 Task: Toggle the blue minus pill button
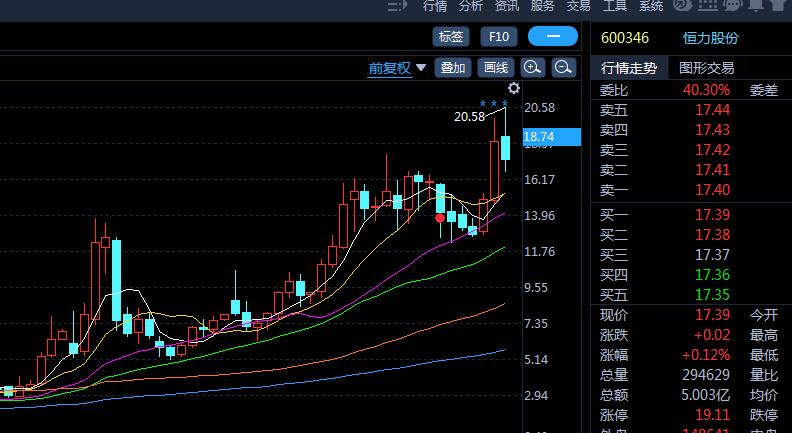pyautogui.click(x=553, y=37)
